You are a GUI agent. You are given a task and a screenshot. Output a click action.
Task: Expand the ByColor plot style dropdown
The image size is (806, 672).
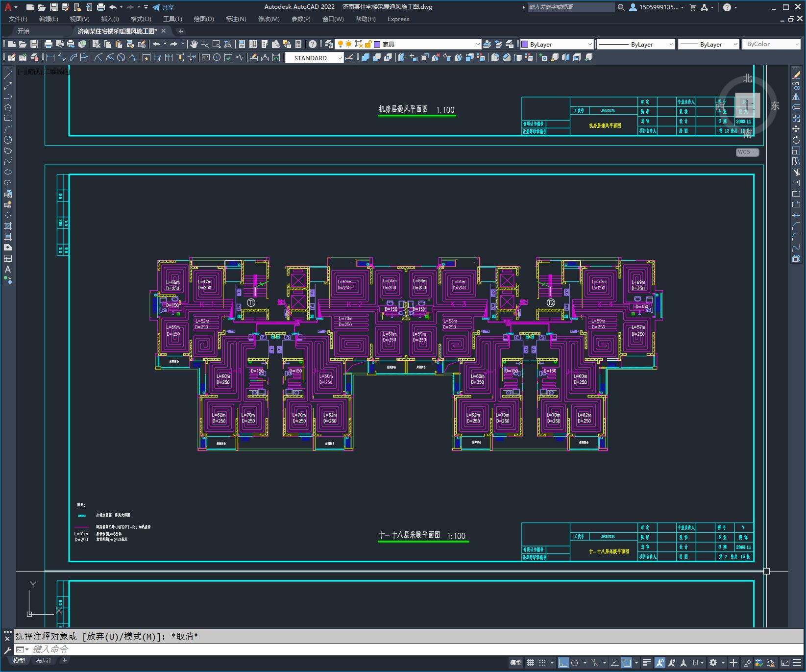click(x=796, y=44)
